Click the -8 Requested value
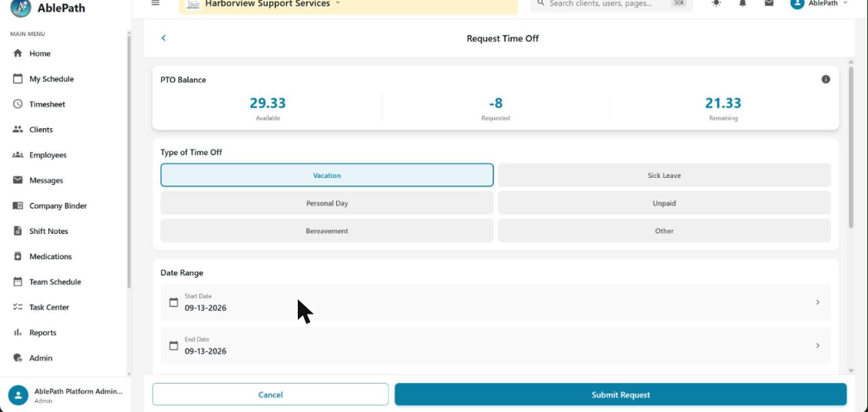The width and height of the screenshot is (868, 412). [496, 103]
